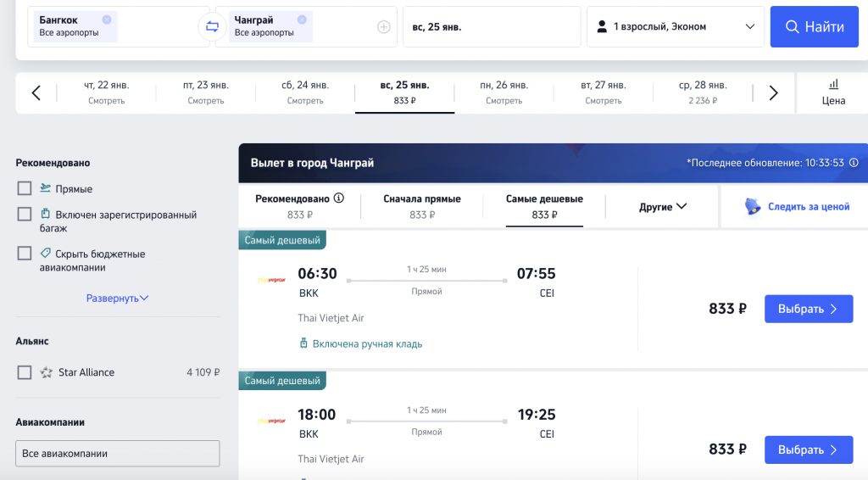Screen dimensions: 868x480
Task: Click Самый дешевый badge on 06:30 flight
Action: [x=282, y=240]
